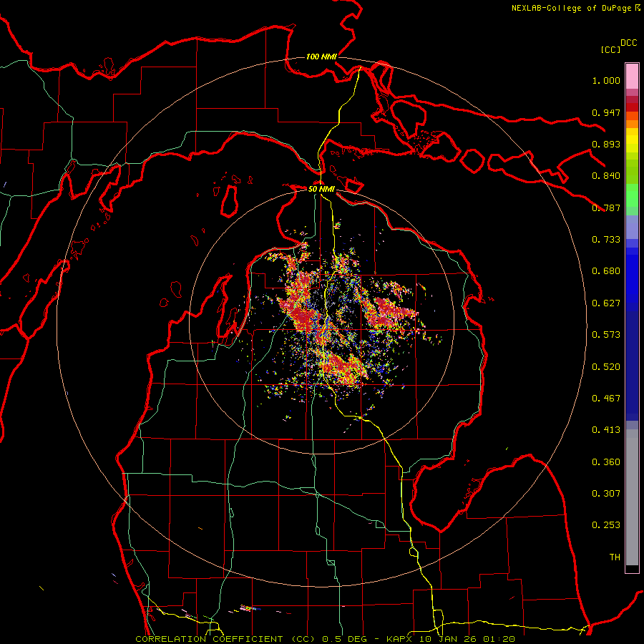Select the 0.253 scale value
The height and width of the screenshot is (644, 644).
pos(606,525)
